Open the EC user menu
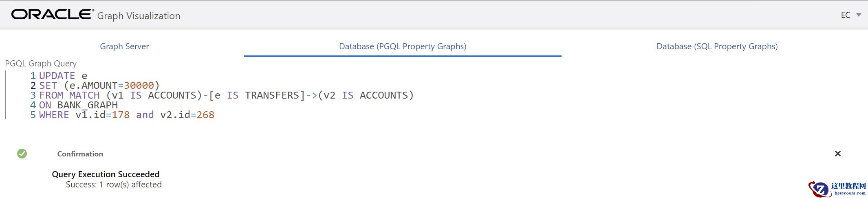Screen dimensions: 868x198 click(846, 15)
